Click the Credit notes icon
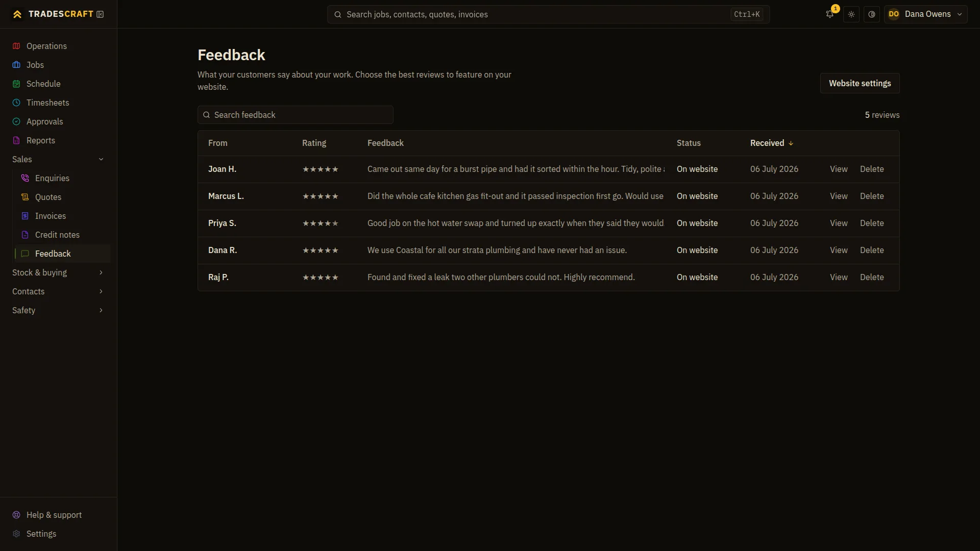The width and height of the screenshot is (980, 551). coord(25,235)
